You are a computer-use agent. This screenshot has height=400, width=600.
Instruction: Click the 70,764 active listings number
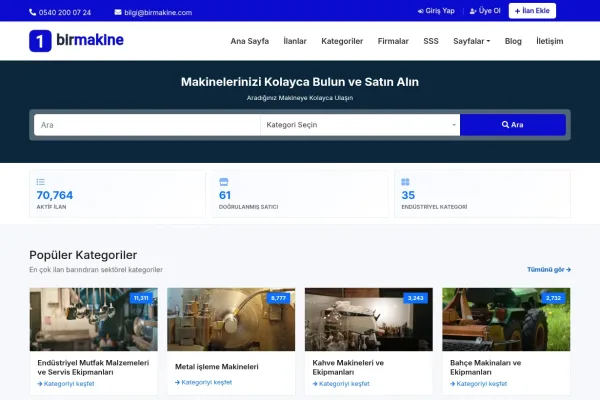[55, 195]
